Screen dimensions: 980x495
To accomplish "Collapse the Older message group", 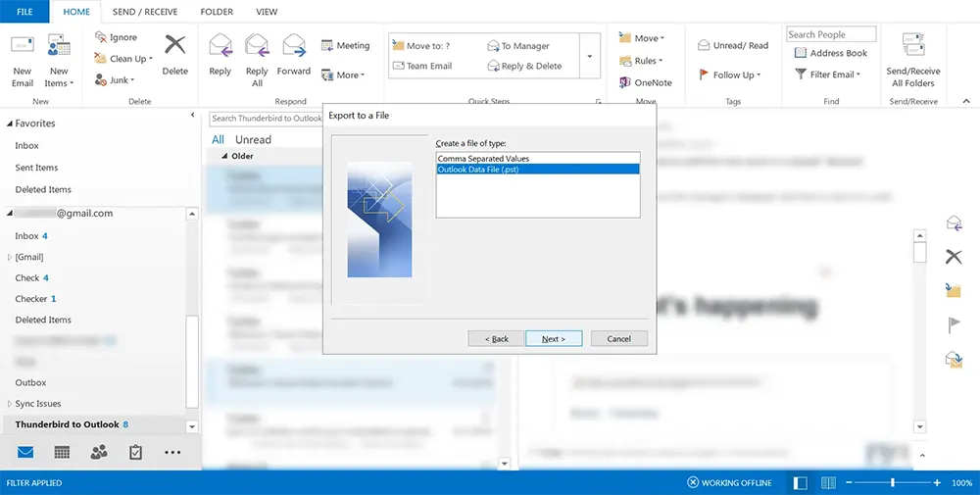I will [x=225, y=156].
